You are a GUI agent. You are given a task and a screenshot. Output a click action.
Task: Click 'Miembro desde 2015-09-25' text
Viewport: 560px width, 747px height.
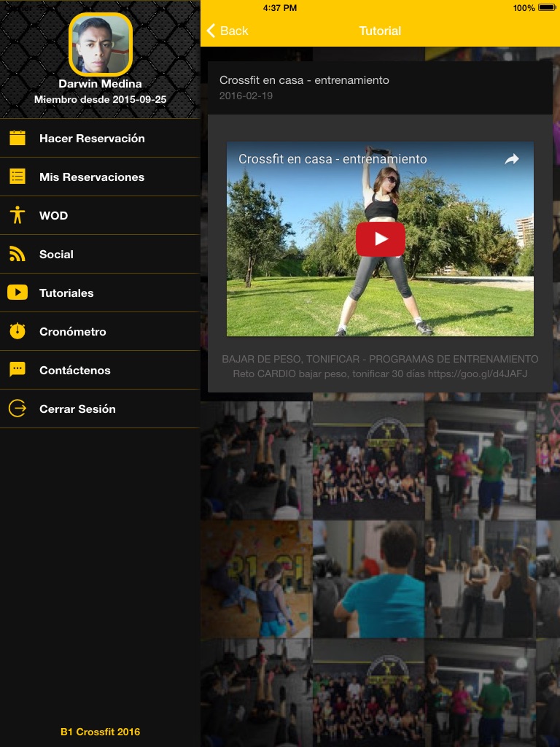click(x=100, y=99)
